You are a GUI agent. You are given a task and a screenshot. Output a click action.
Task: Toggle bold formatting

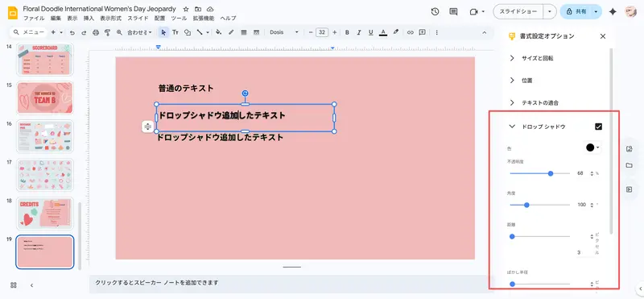click(347, 32)
